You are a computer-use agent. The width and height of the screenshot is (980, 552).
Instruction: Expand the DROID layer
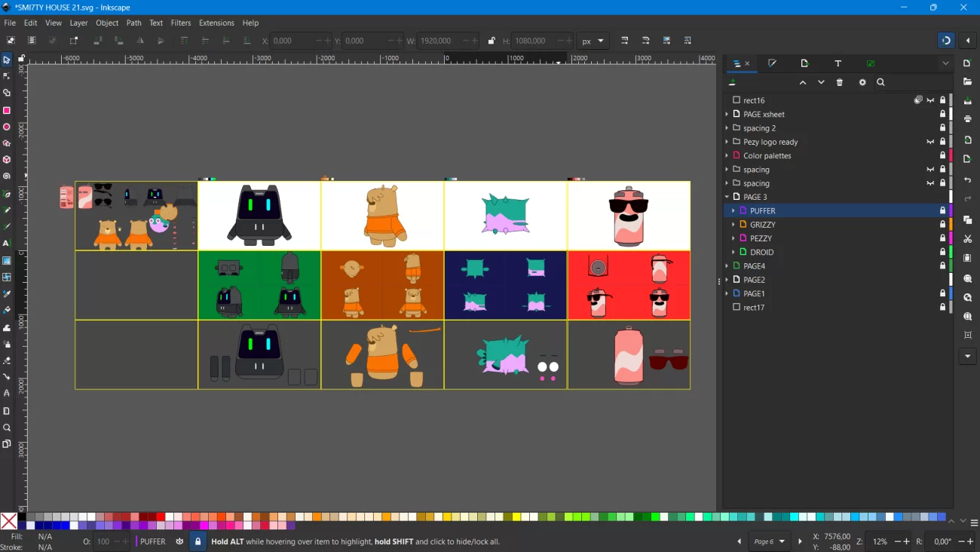[x=733, y=253]
